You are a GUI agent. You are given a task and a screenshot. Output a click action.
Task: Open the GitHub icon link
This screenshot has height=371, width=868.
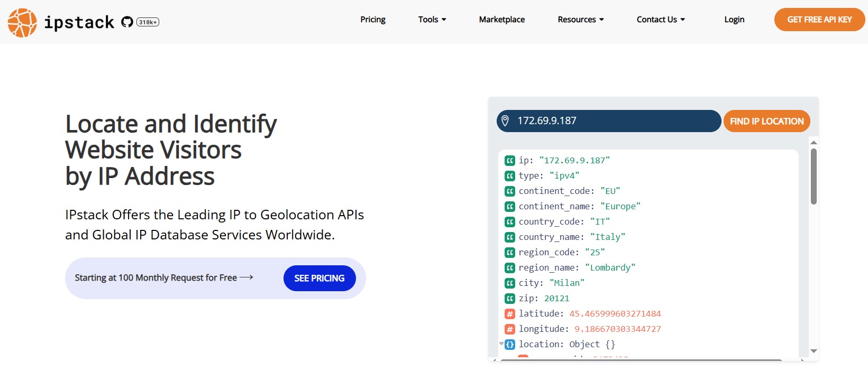pos(127,22)
